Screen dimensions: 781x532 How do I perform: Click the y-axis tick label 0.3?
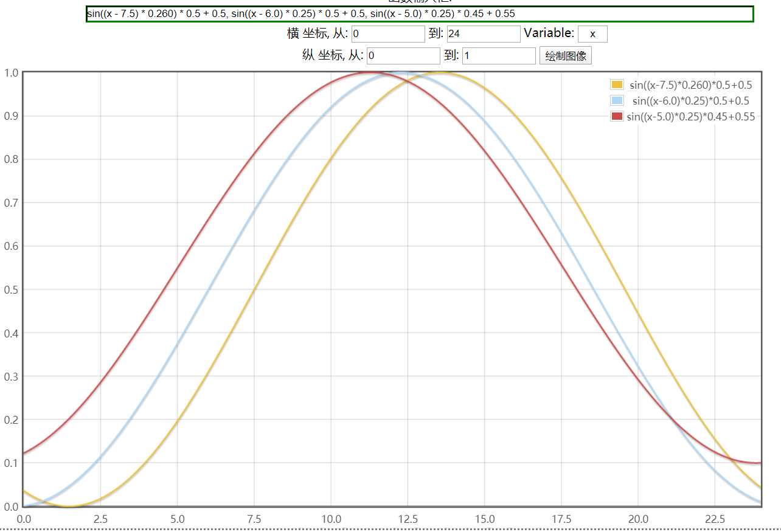pyautogui.click(x=12, y=376)
